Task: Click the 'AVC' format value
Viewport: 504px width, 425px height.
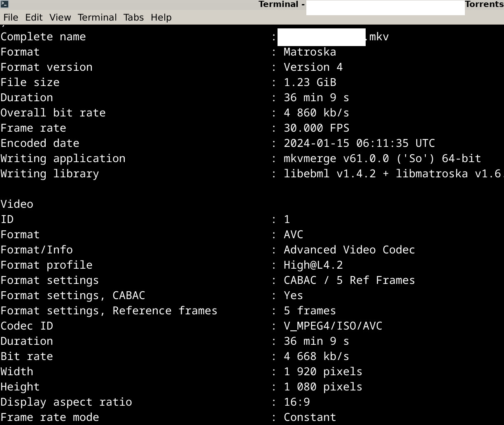Action: tap(294, 235)
